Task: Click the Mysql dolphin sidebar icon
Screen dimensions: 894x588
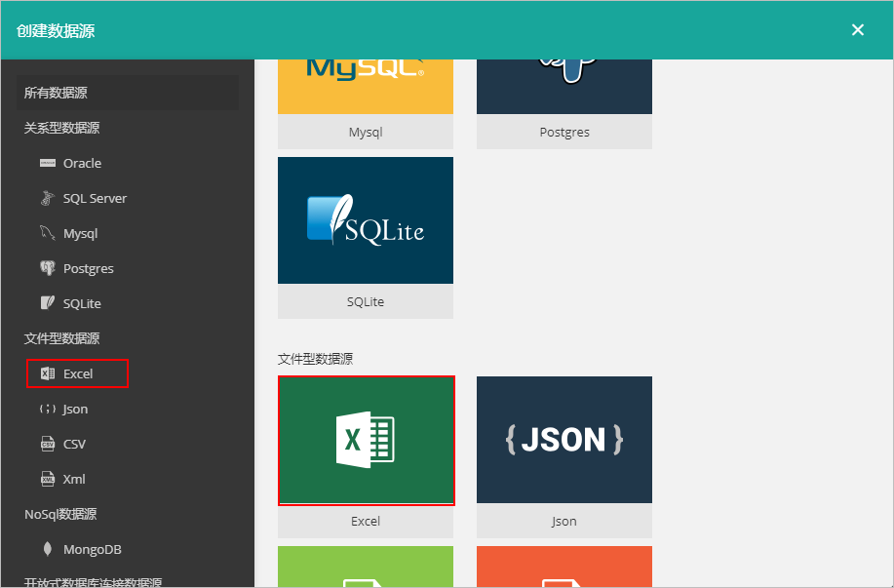Action: point(48,233)
